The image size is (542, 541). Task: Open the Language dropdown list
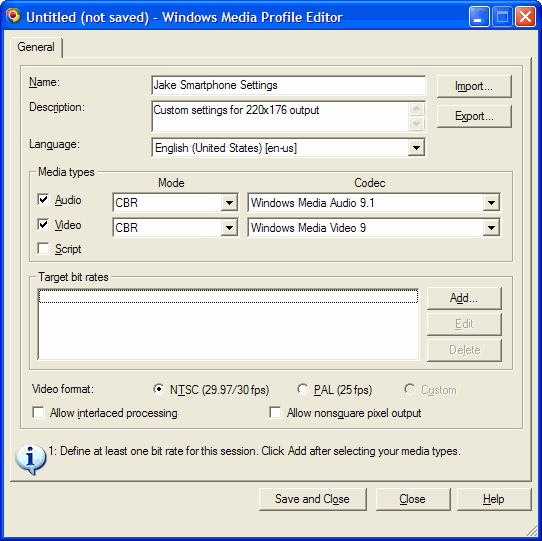pyautogui.click(x=416, y=148)
